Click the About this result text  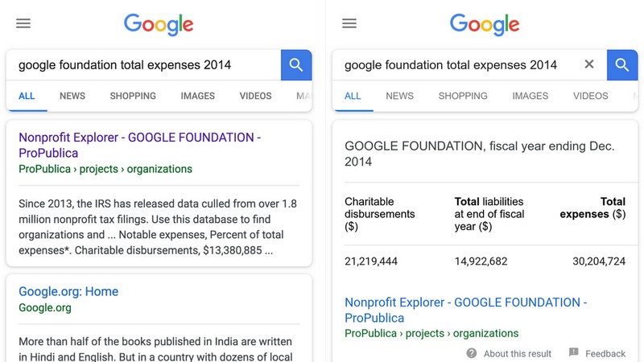click(x=518, y=353)
